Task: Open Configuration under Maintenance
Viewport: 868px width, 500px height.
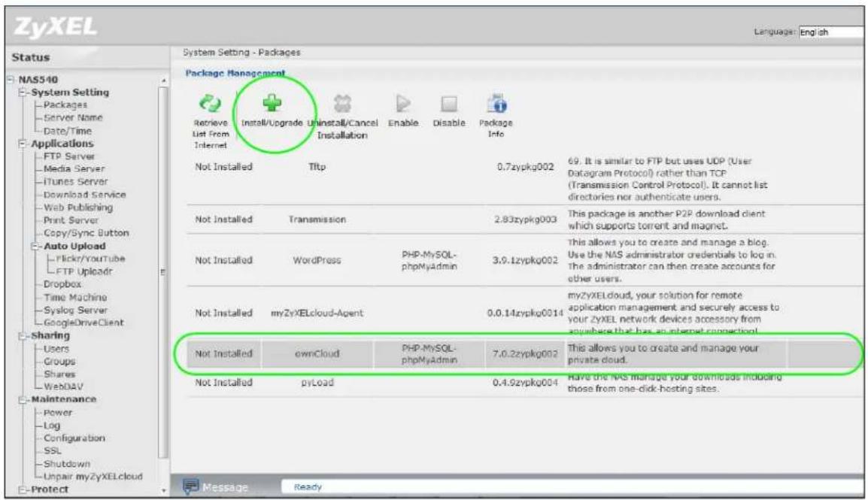Action: [x=74, y=438]
